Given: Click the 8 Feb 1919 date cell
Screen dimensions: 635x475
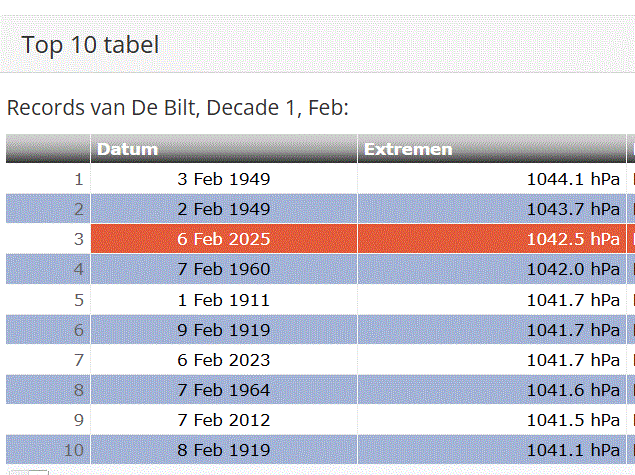Looking at the screenshot, I should 224,450.
